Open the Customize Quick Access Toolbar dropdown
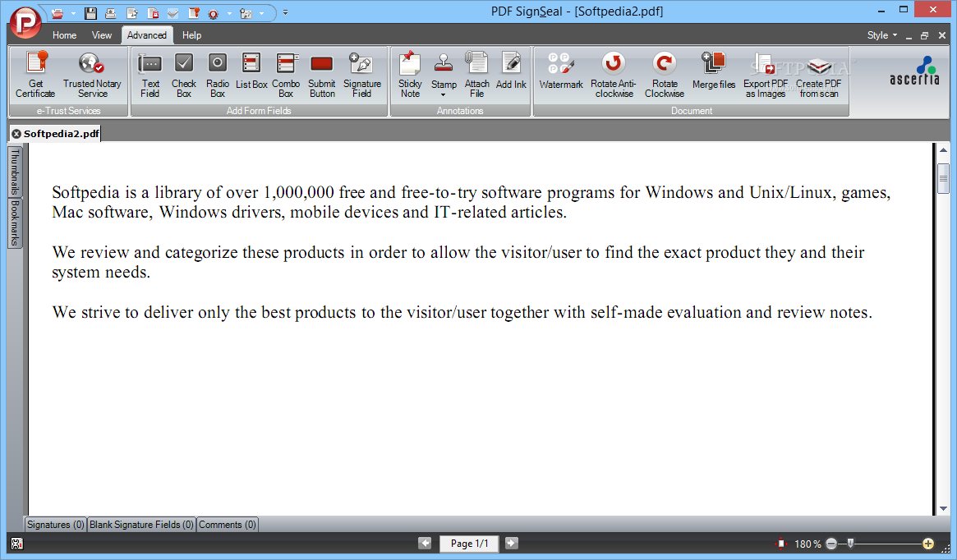The height and width of the screenshot is (560, 957). pos(285,12)
